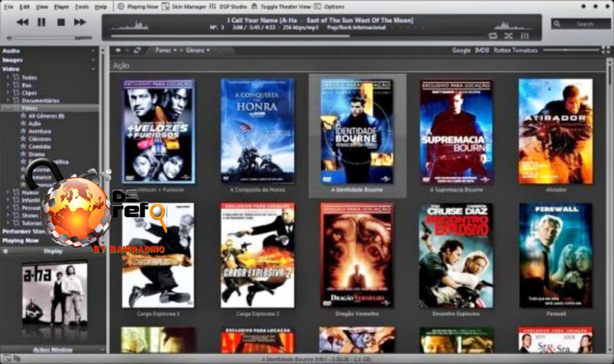Screen dimensions: 614x364
Task: Collapse the Video section in the tree
Action: click(93, 69)
